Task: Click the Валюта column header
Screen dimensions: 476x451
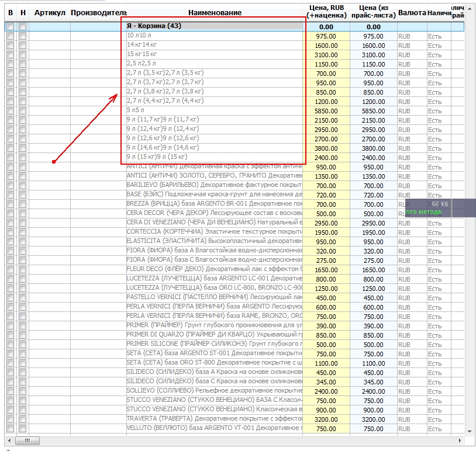Action: coord(412,13)
